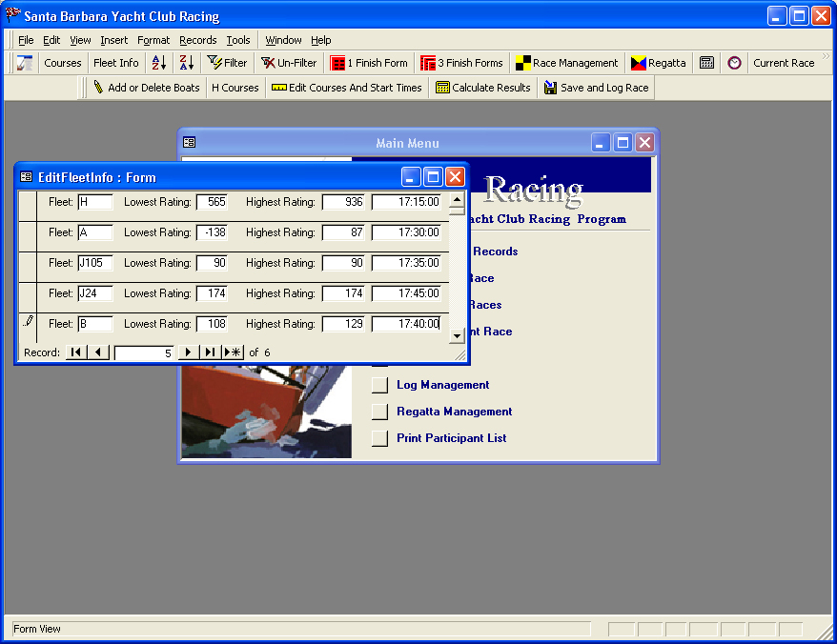Image resolution: width=837 pixels, height=644 pixels.
Task: Click Print Participant List button
Action: click(x=379, y=438)
